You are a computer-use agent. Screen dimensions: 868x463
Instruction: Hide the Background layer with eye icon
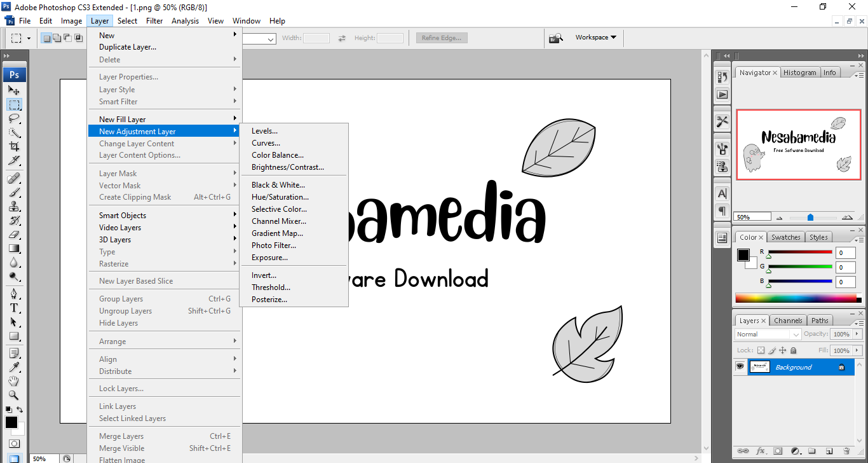(740, 367)
